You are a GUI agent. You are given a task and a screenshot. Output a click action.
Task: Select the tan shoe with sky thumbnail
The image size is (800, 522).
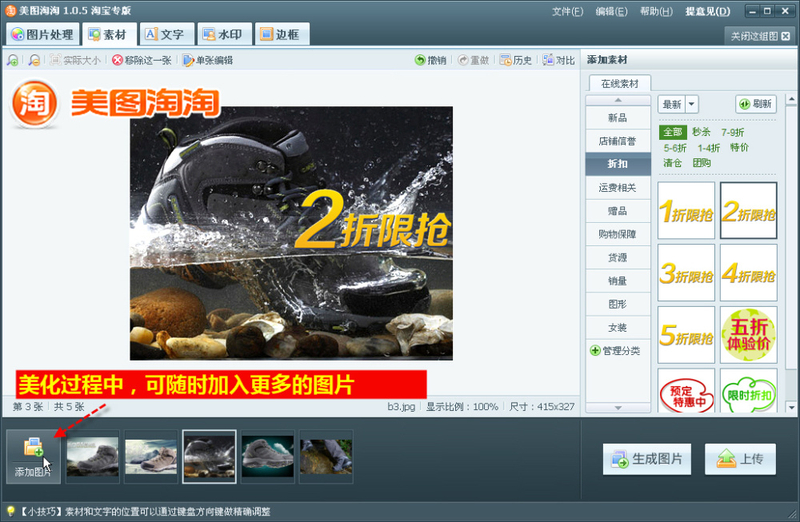[151, 456]
